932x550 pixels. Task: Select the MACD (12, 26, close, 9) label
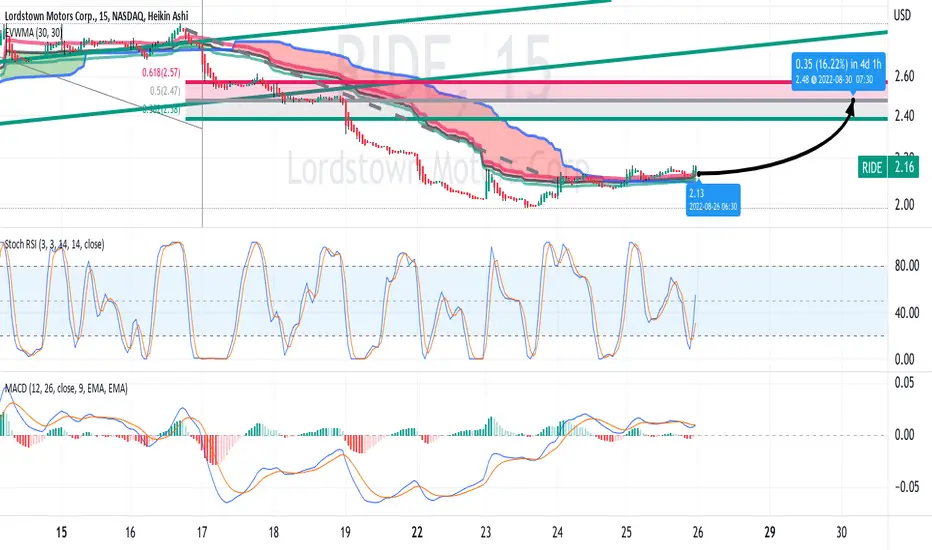[x=66, y=388]
